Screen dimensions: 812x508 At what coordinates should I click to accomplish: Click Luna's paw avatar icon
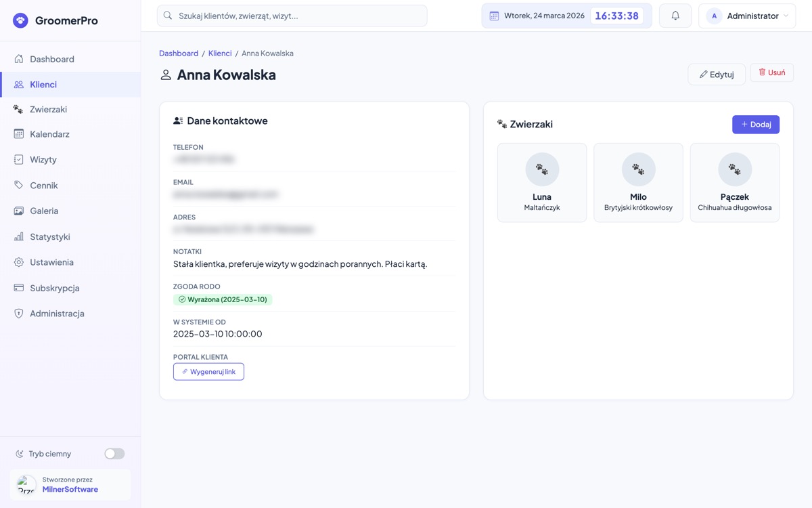pos(542,169)
